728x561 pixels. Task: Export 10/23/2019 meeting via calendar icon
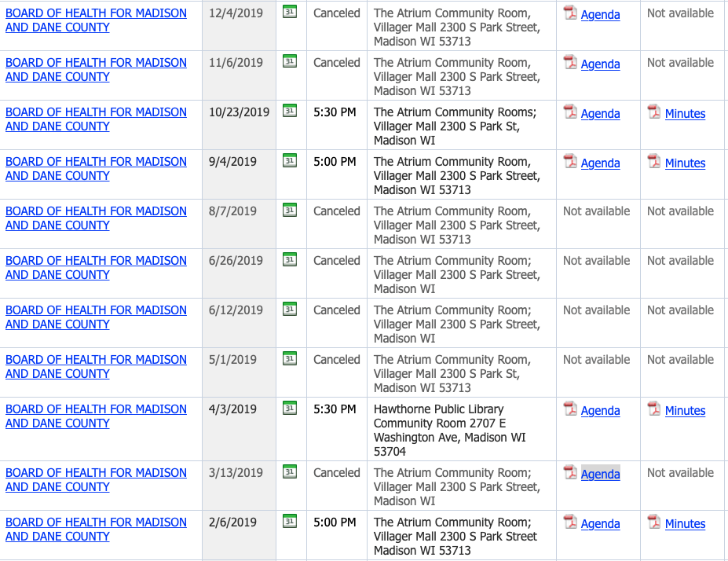290,111
